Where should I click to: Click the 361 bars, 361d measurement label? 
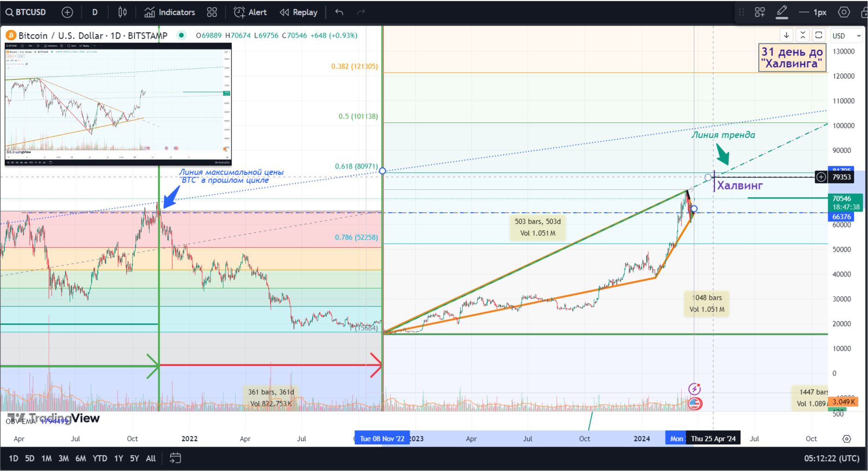click(271, 398)
